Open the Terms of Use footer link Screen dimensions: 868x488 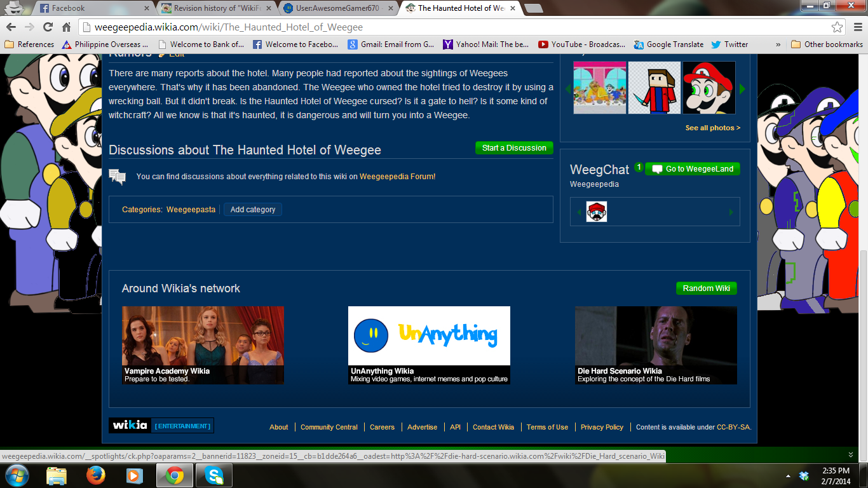pos(548,427)
